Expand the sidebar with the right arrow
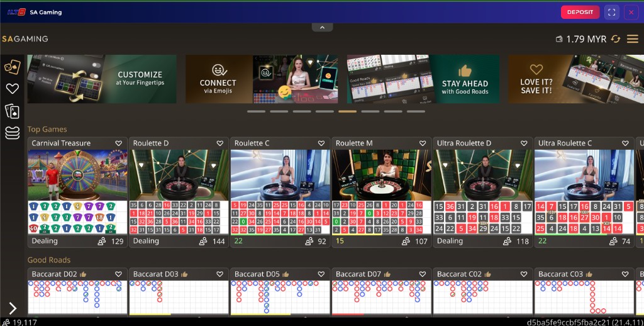This screenshot has width=644, height=326. tap(13, 308)
